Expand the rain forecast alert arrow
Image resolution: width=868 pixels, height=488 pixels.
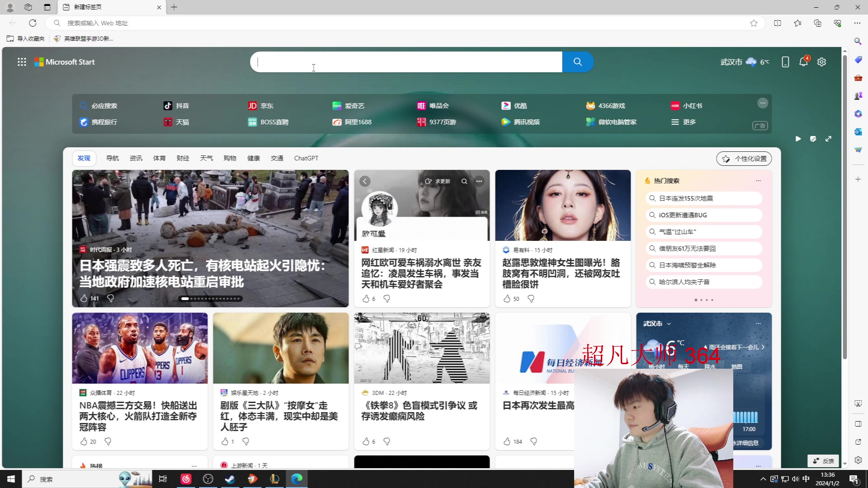(763, 347)
